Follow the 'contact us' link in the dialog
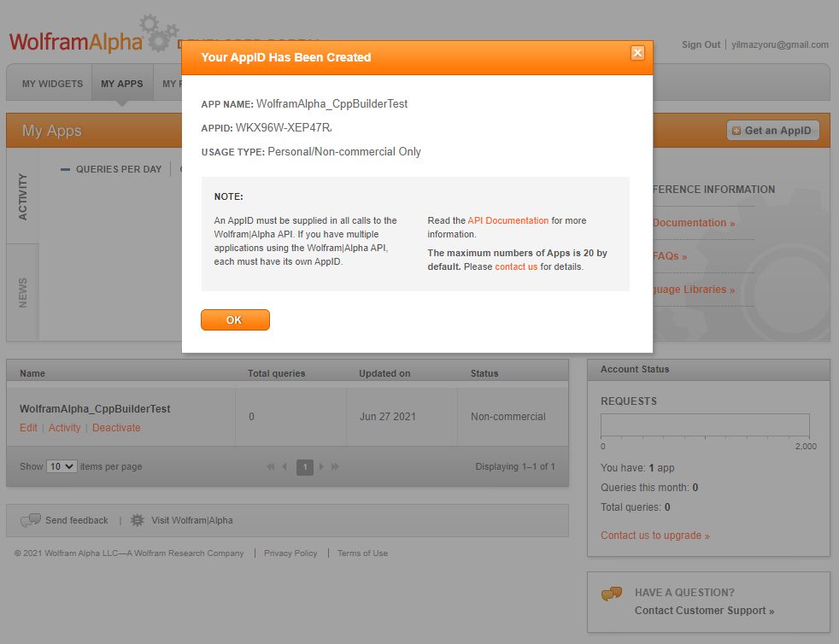Image resolution: width=839 pixels, height=644 pixels. 516,266
